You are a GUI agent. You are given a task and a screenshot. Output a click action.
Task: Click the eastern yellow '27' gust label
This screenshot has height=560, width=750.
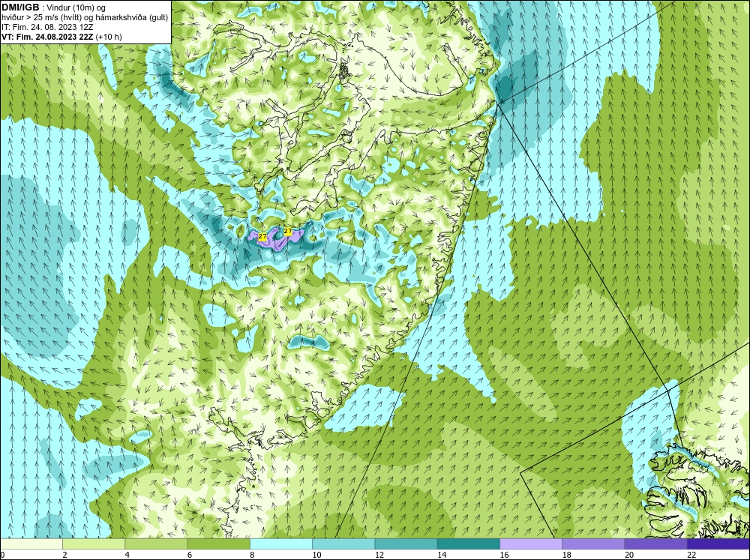coord(288,231)
